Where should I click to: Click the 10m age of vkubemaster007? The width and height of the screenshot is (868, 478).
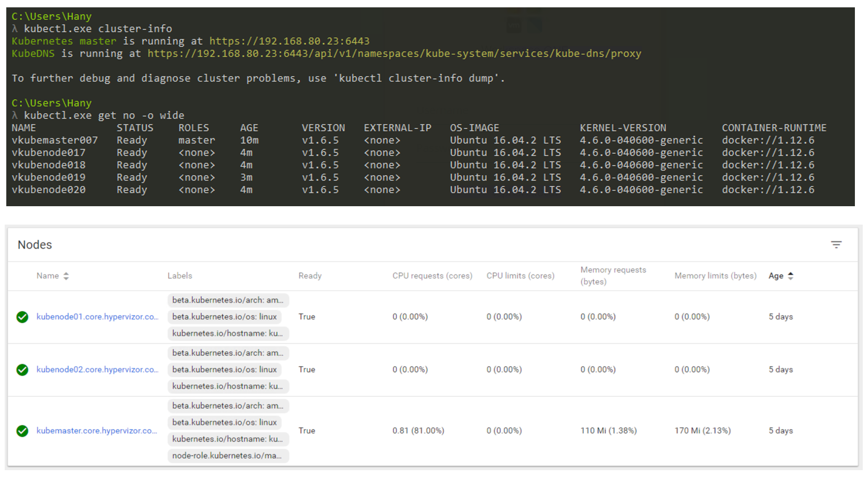249,141
